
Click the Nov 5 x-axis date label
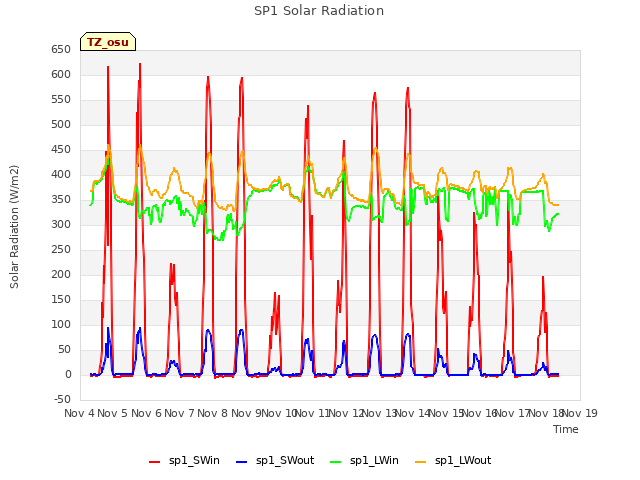(112, 413)
